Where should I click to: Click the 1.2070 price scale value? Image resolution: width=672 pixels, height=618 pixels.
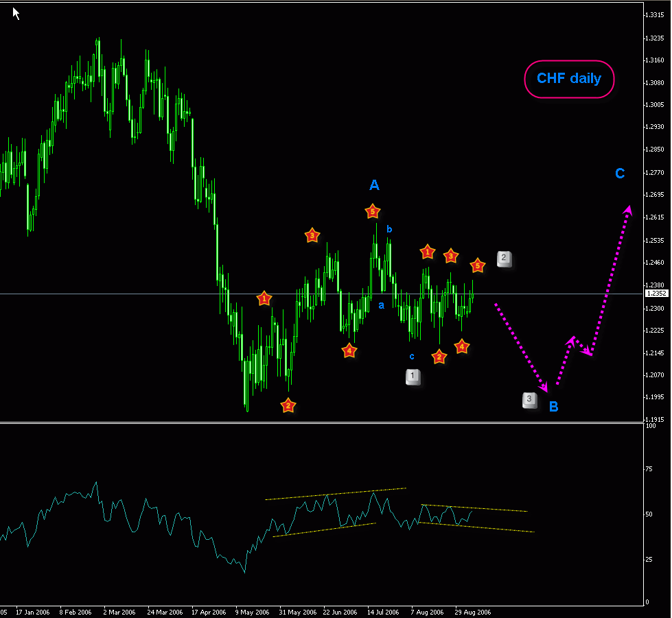655,375
